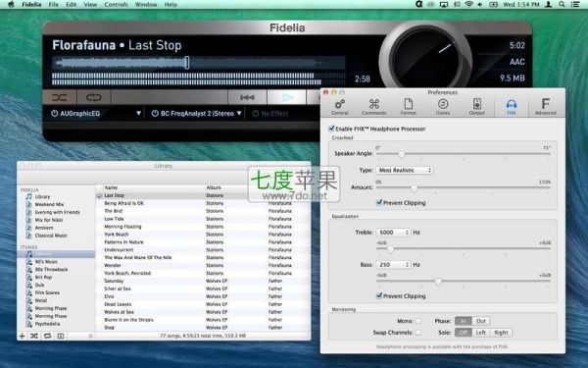Image resolution: width=588 pixels, height=368 pixels.
Task: Click the play button in Fidelia player
Action: point(287,97)
